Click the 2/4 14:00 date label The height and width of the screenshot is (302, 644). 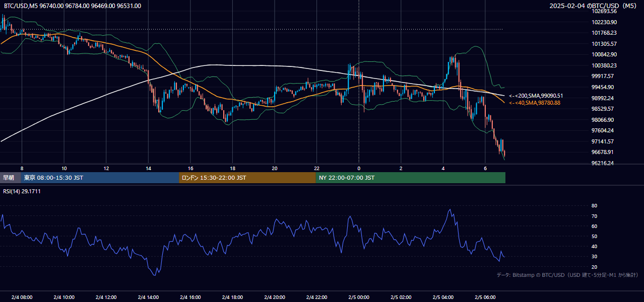(148, 297)
